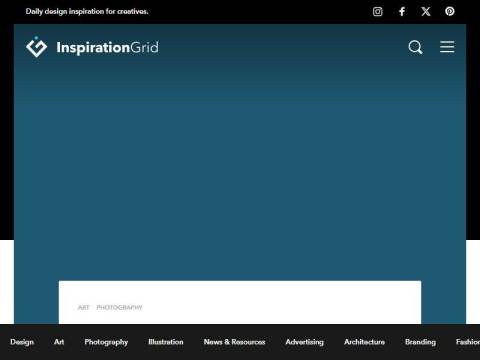The width and height of the screenshot is (480, 360).
Task: Open the X (Twitter) icon
Action: (x=426, y=12)
